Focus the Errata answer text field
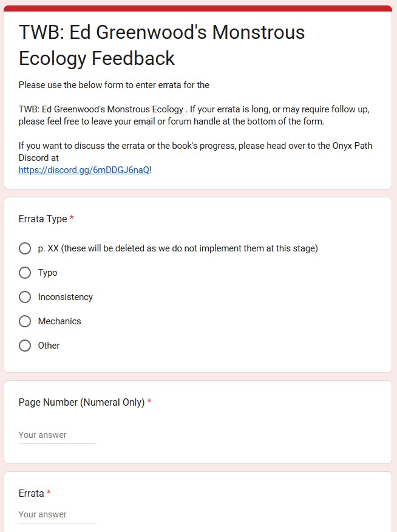 [x=57, y=514]
